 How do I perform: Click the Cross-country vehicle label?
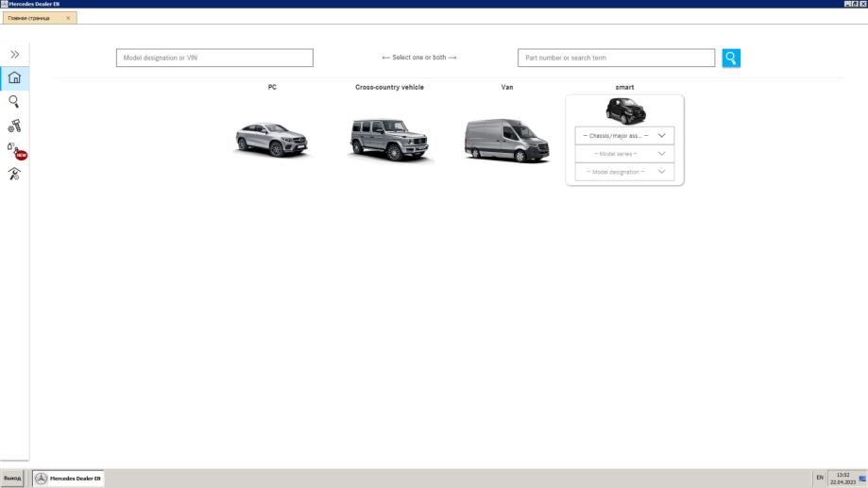click(389, 88)
